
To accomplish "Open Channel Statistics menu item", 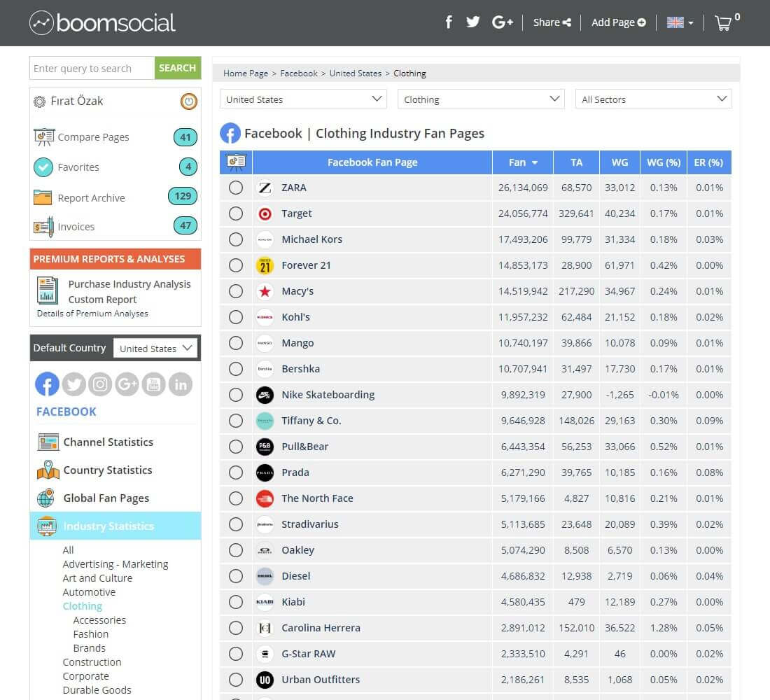I will [x=108, y=442].
